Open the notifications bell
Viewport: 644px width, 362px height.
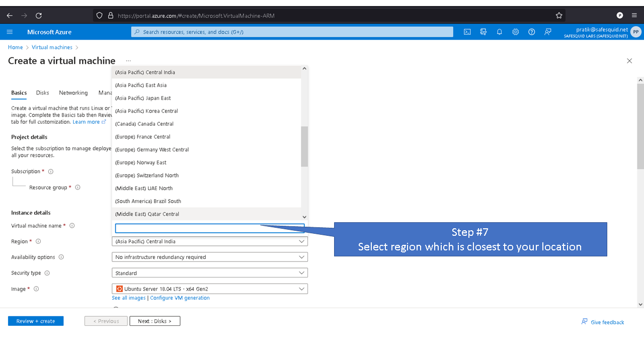[x=500, y=32]
